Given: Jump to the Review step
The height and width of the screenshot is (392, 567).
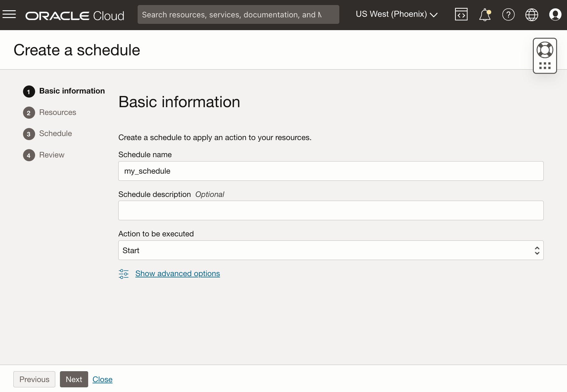Looking at the screenshot, I should coord(52,155).
